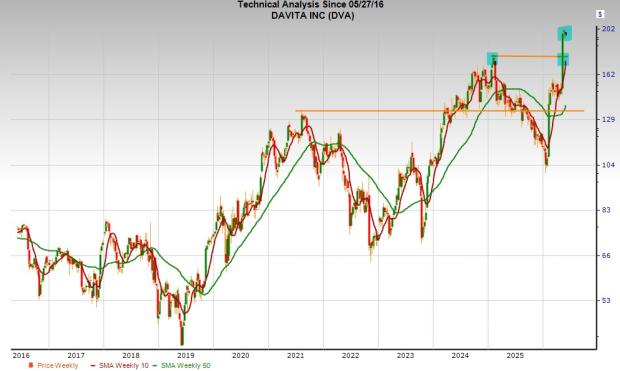Click the Technical Analysis Since 05/27/16 heading
This screenshot has height=371, width=620.
click(310, 4)
